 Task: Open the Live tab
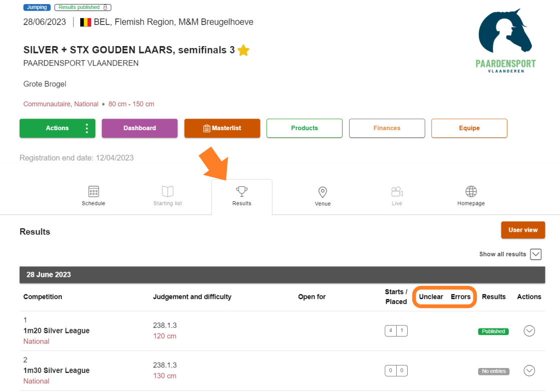pos(397,196)
